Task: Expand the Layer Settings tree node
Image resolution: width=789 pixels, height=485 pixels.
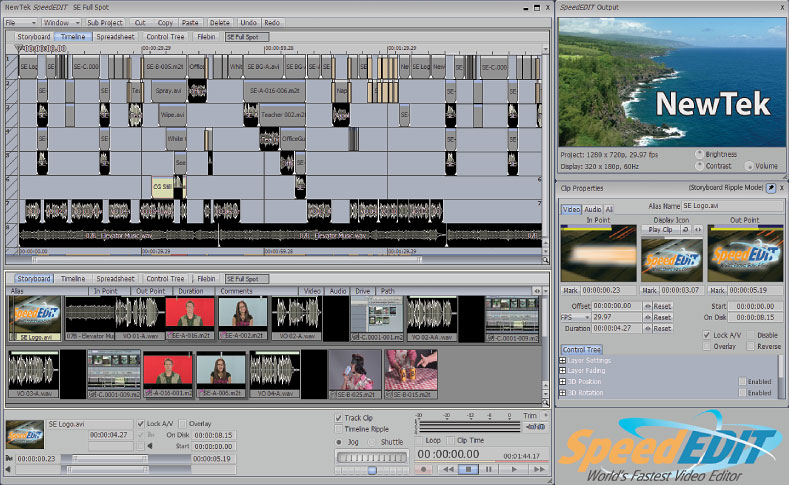Action: pyautogui.click(x=563, y=360)
